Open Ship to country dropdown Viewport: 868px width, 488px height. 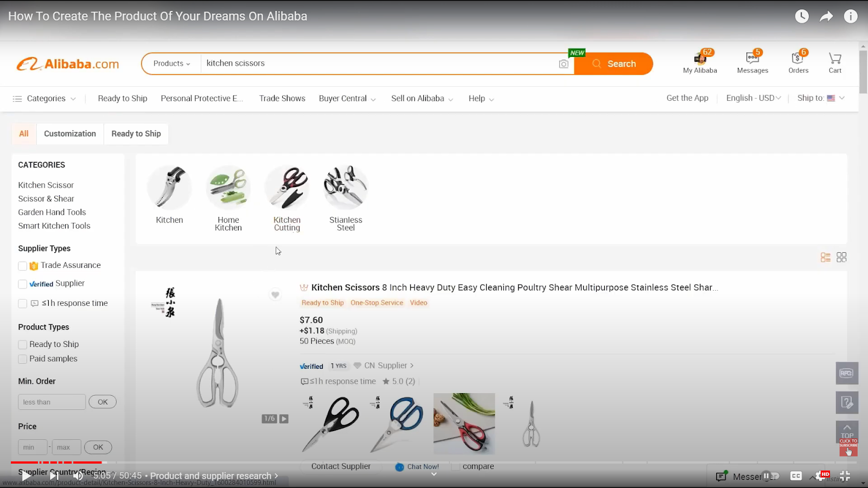pos(821,98)
